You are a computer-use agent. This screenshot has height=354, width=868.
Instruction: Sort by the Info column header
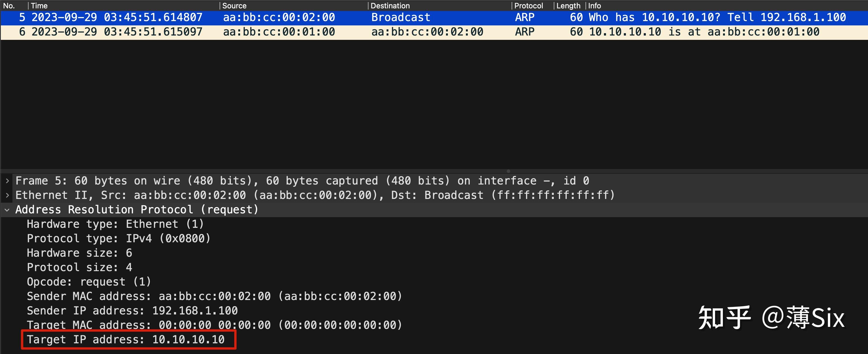594,6
